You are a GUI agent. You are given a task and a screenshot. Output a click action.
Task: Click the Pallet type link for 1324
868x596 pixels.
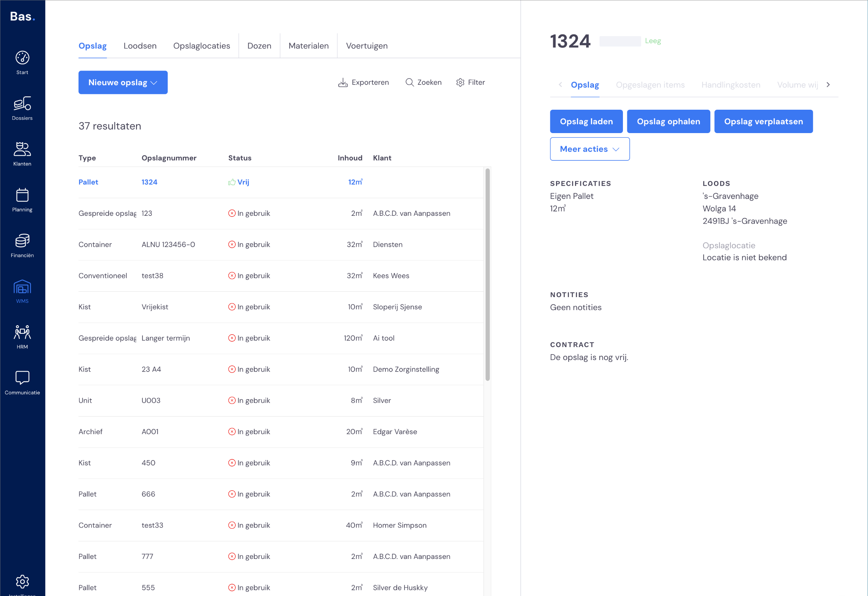pyautogui.click(x=88, y=182)
